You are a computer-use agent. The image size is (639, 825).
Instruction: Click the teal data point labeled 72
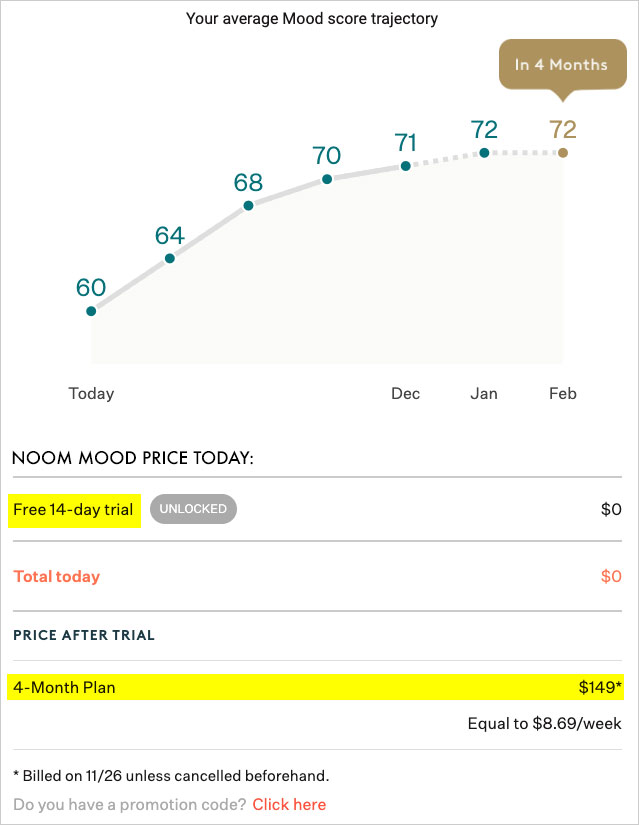484,153
